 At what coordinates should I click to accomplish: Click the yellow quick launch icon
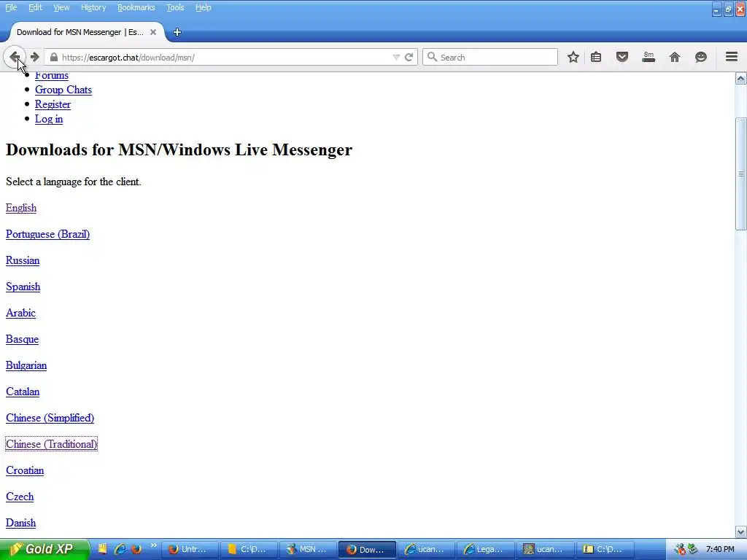tap(103, 549)
